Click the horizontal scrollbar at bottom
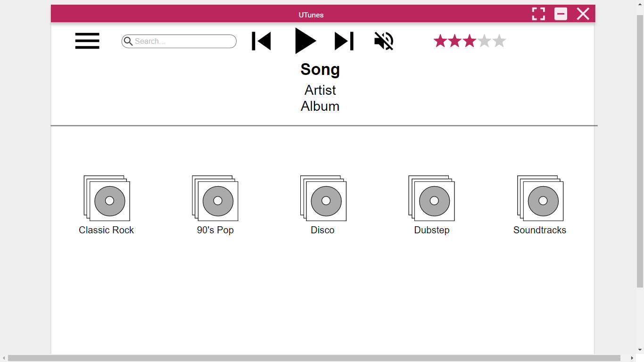Viewport: 644px width, 362px height. tap(314, 358)
